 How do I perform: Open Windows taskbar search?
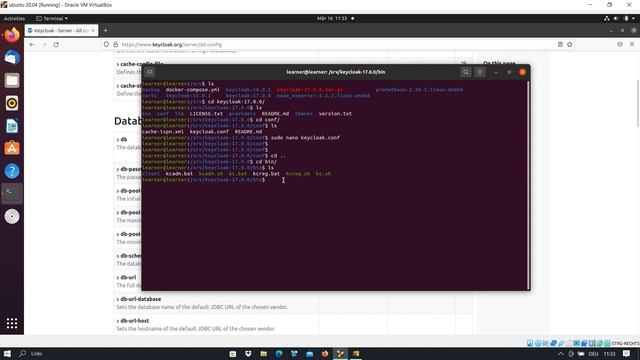[23, 353]
